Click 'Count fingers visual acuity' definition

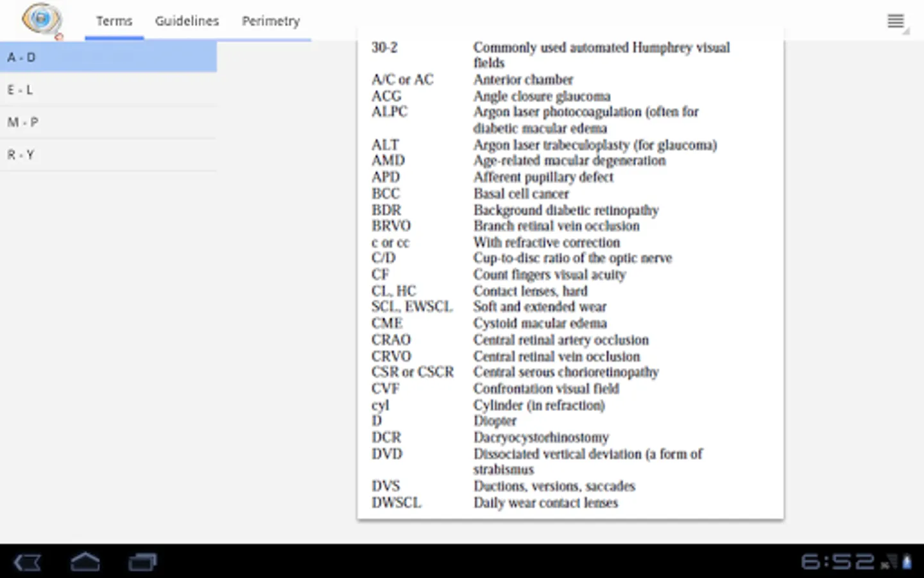[549, 275]
